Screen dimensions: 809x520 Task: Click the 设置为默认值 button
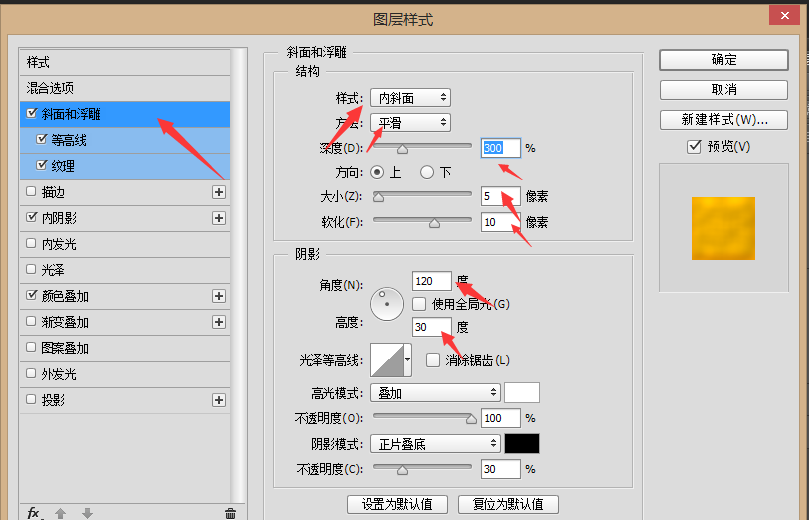tap(397, 504)
